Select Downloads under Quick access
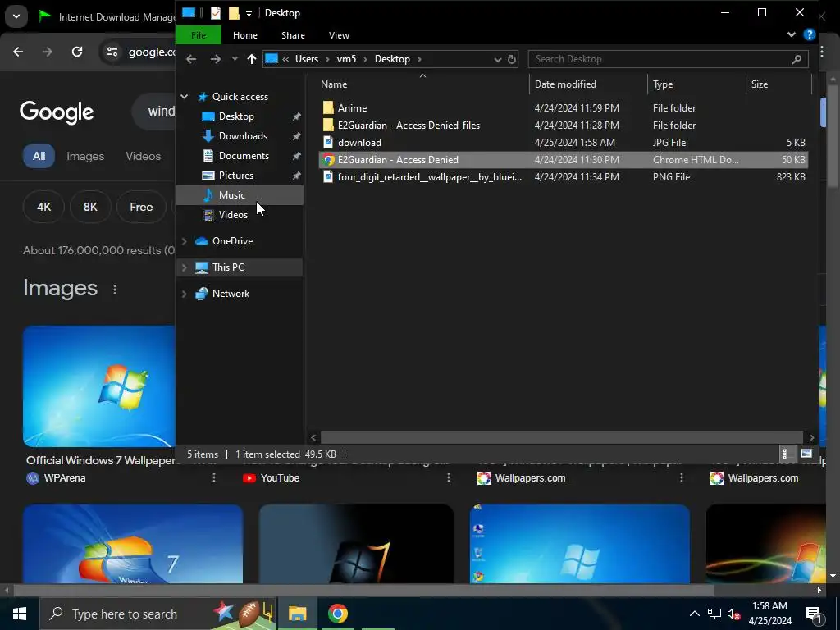 point(243,136)
